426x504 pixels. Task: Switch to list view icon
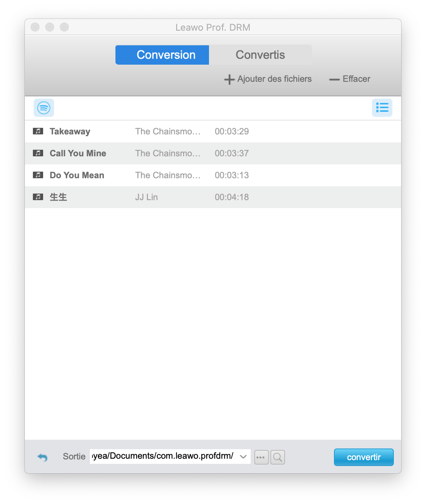[382, 108]
